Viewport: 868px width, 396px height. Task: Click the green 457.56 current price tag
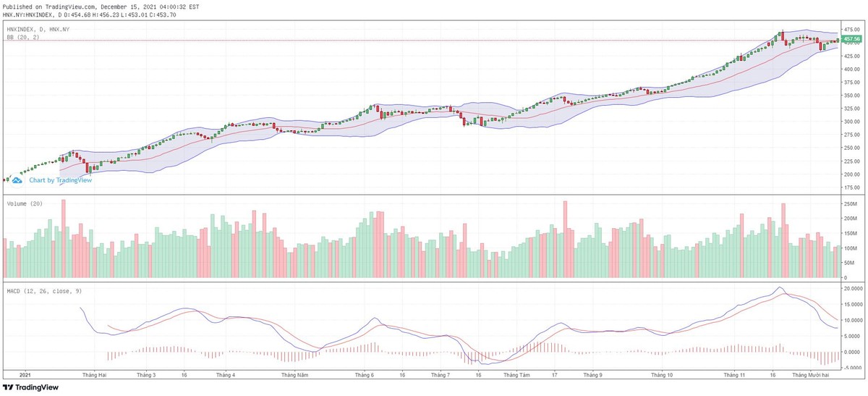pos(852,40)
